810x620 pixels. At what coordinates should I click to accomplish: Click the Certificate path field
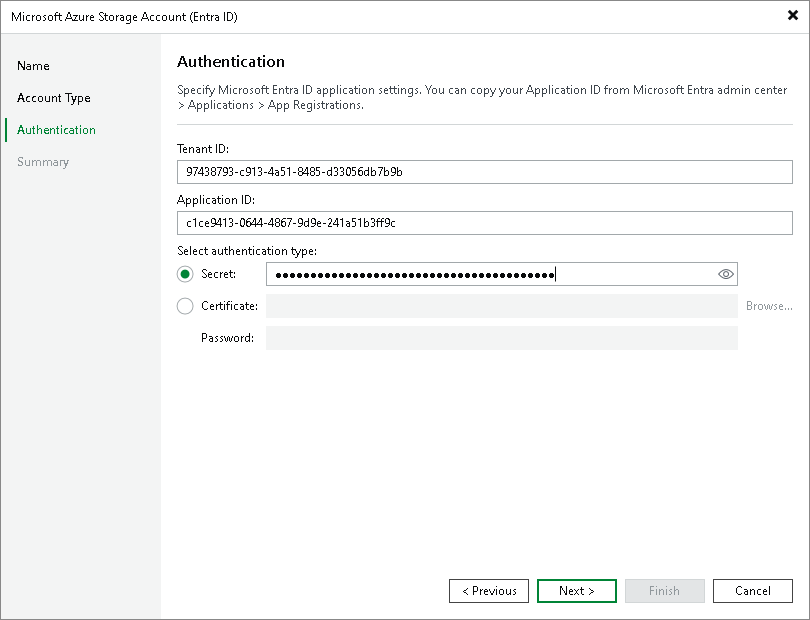[502, 306]
